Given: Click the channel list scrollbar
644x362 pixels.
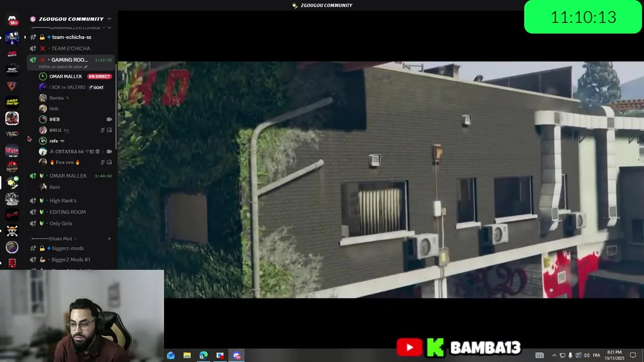Looking at the screenshot, I should [x=116, y=106].
